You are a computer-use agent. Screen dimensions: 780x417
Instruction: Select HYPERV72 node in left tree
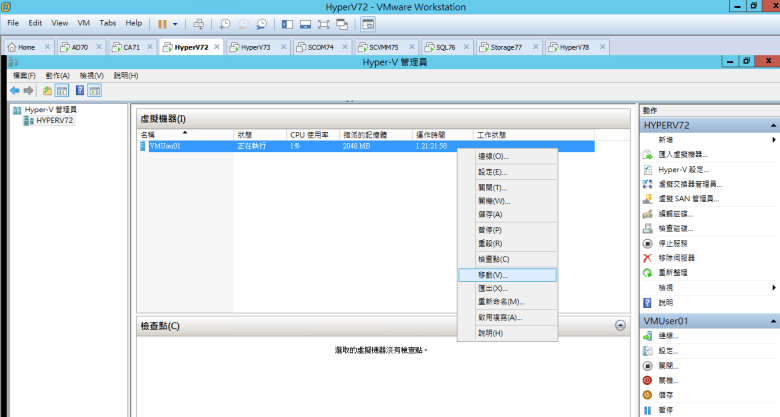[53, 120]
